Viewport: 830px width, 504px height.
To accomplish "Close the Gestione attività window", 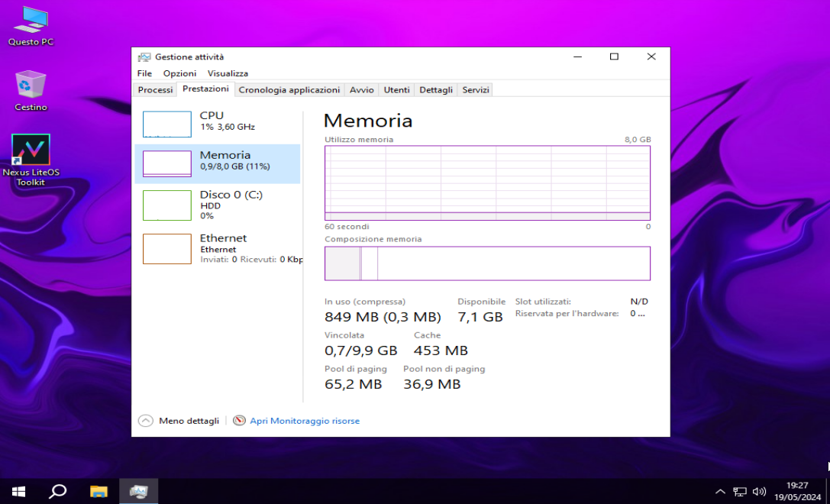I will pyautogui.click(x=651, y=57).
